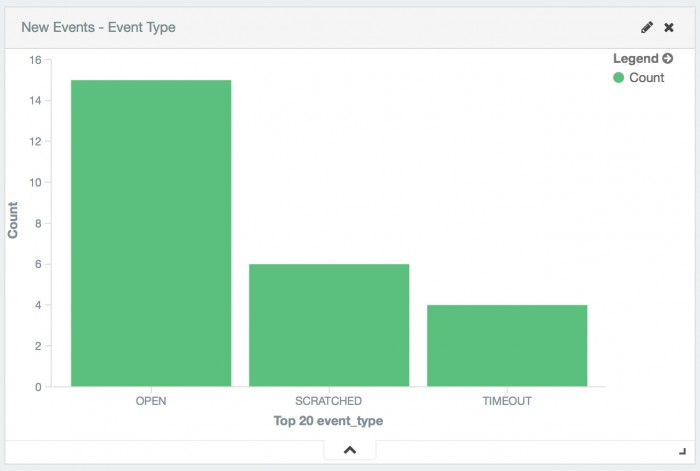Click the Legend heading text

[635, 59]
